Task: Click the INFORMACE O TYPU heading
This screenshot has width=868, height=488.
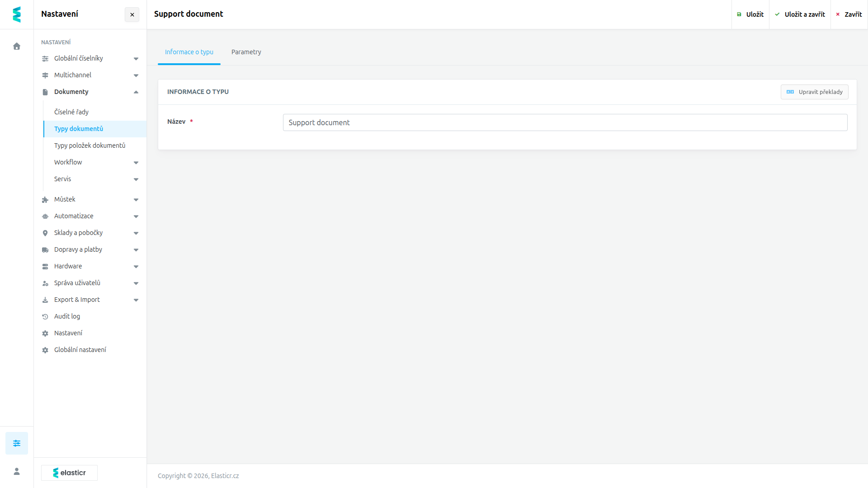Action: click(x=198, y=92)
